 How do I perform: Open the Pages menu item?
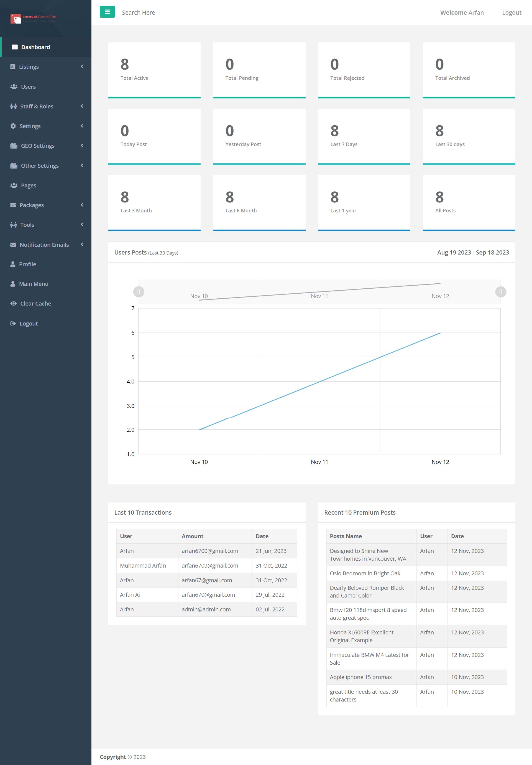pyautogui.click(x=29, y=185)
